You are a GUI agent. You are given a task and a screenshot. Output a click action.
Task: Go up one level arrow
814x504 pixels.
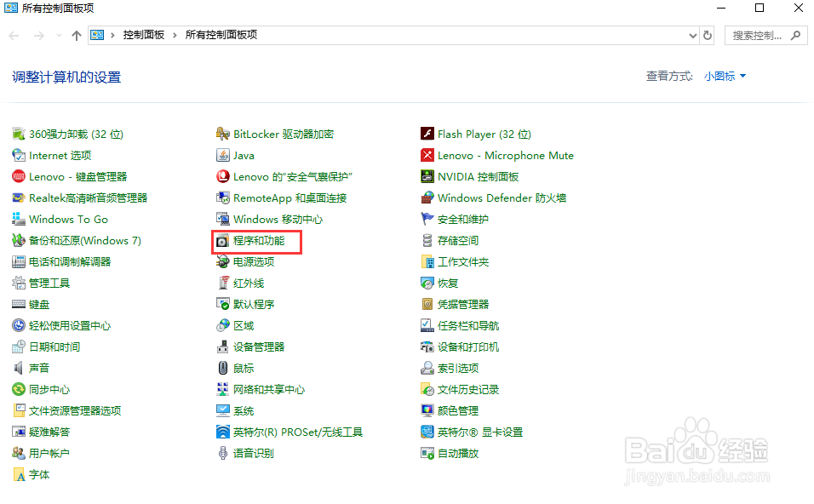77,35
